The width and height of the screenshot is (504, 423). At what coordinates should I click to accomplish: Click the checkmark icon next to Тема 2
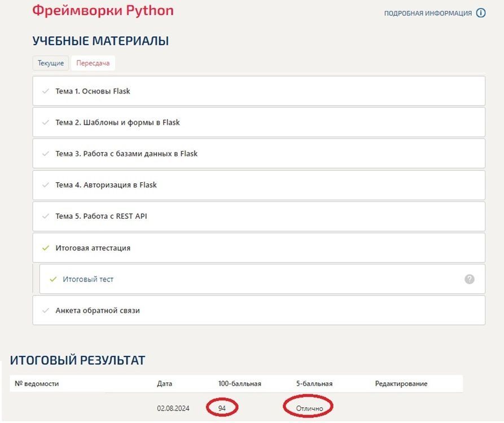[46, 122]
